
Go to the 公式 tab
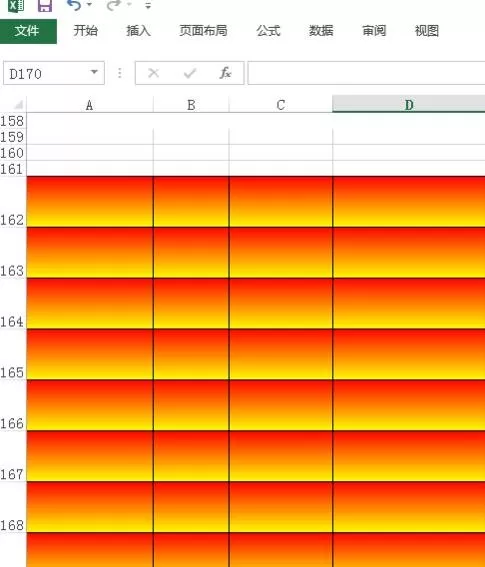pyautogui.click(x=268, y=31)
